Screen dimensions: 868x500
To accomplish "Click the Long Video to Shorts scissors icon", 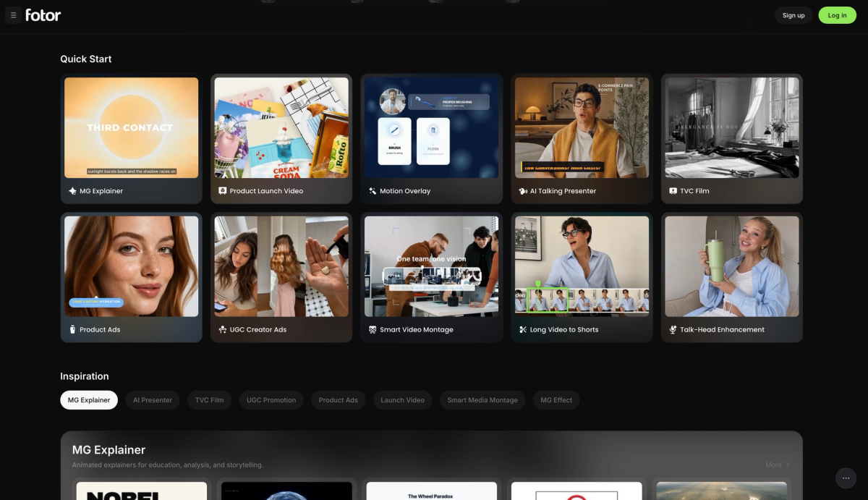I will (523, 329).
